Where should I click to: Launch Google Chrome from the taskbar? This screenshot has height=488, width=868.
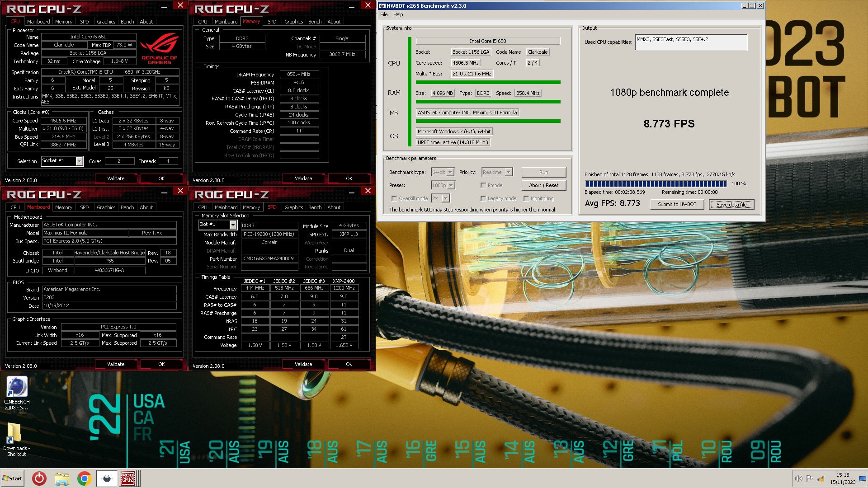coord(84,479)
